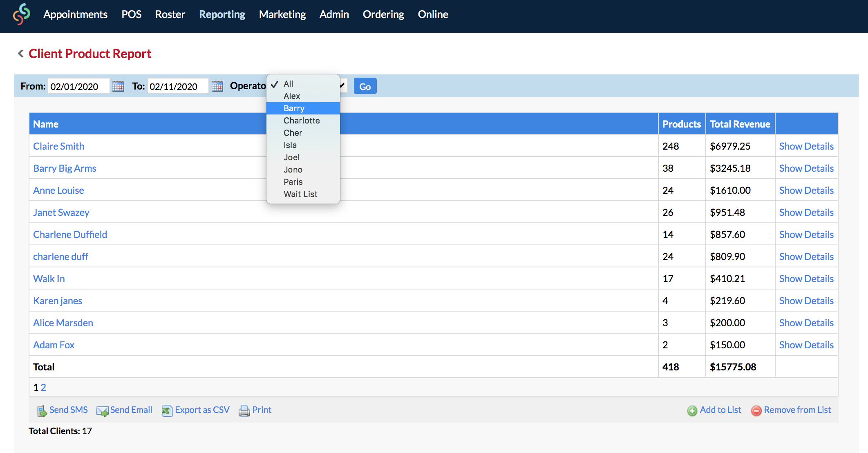Show Details for Adam Fox

tap(806, 345)
